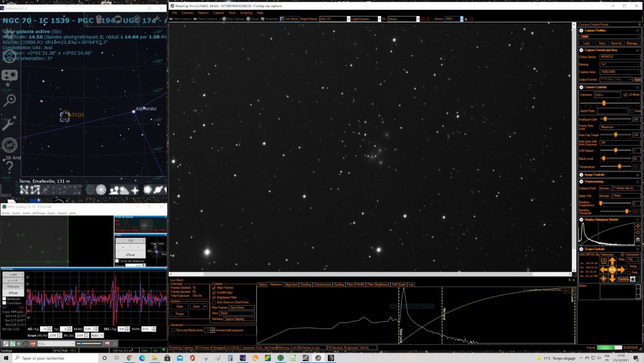Image resolution: width=644 pixels, height=363 pixels.
Task: Adjust PHD2 gamma slider in bottom toolbar
Action: (x=89, y=344)
